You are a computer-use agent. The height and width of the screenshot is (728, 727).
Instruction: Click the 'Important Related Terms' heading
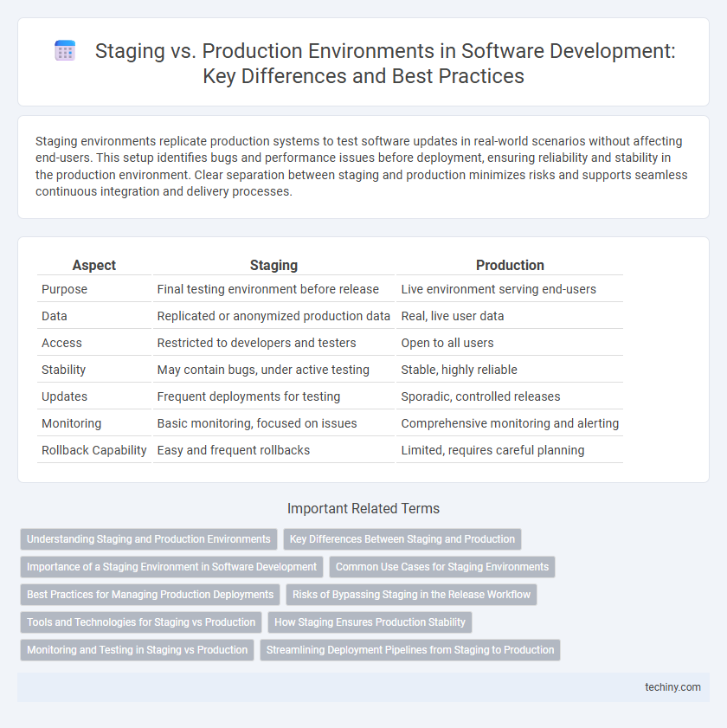point(363,508)
